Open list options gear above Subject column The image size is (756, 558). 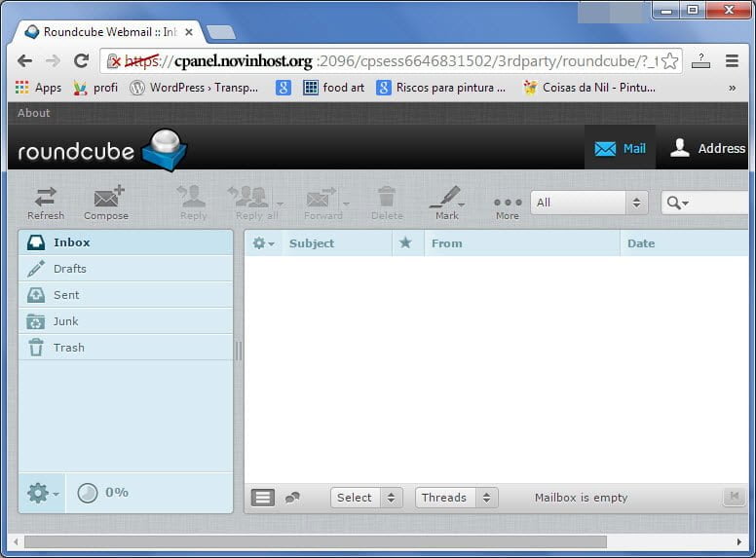coord(263,243)
